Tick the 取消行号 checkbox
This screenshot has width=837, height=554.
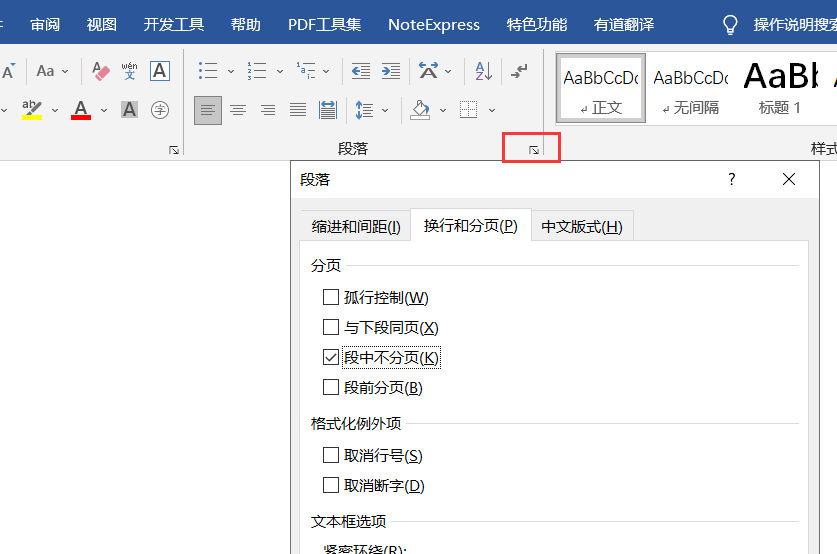point(331,455)
